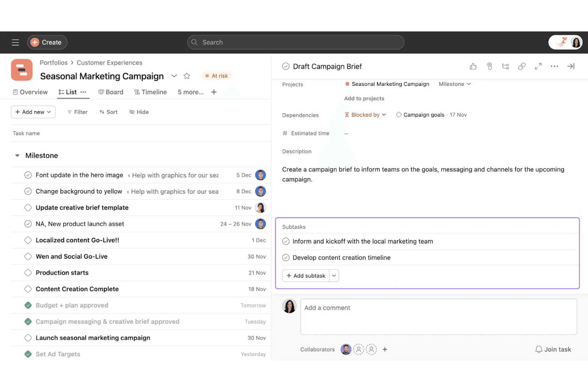Click the subtasks icon in task header
This screenshot has height=392, width=588.
point(505,66)
